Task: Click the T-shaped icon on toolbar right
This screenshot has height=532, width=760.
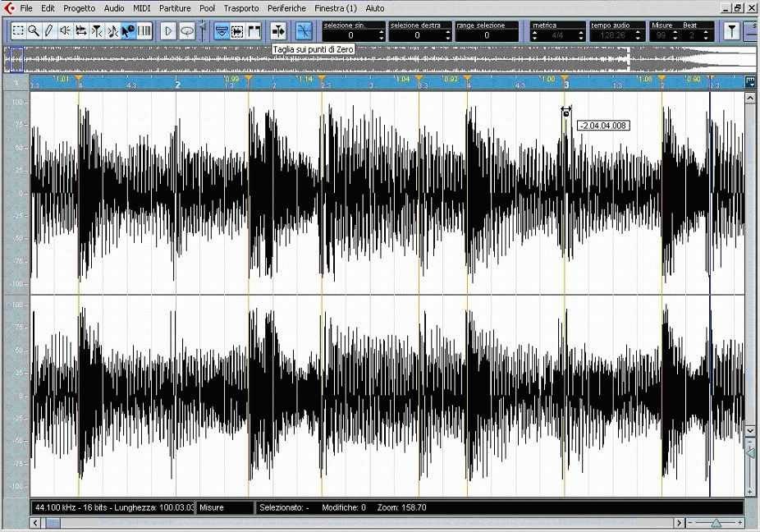Action: coord(732,31)
